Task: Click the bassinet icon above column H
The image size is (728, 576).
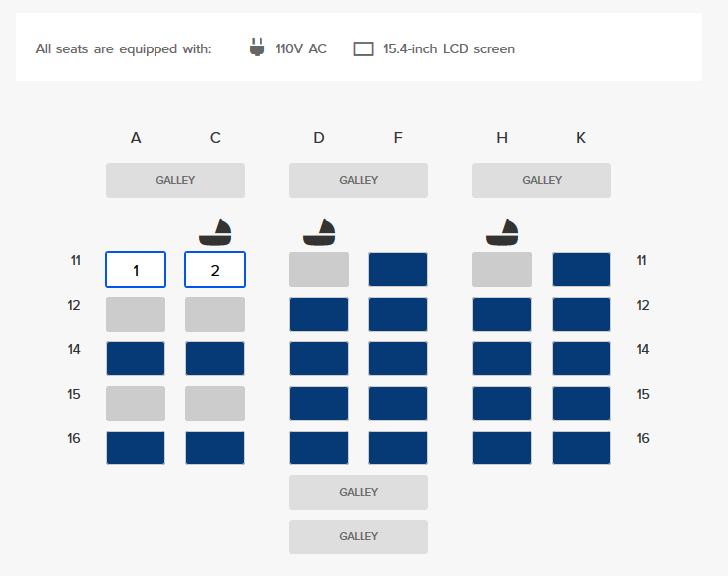Action: tap(502, 233)
